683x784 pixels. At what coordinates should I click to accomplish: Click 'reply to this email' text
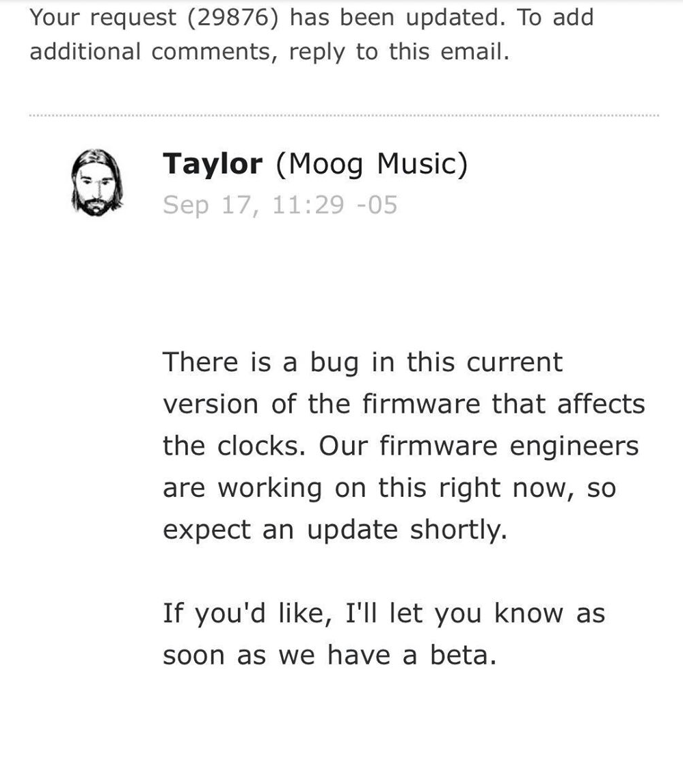click(399, 52)
